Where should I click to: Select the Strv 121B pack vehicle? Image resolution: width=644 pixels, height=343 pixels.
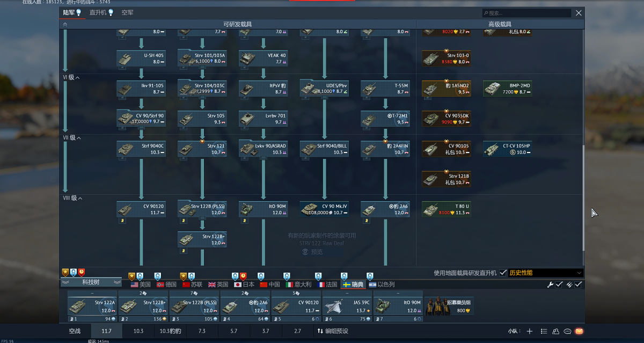click(x=447, y=179)
